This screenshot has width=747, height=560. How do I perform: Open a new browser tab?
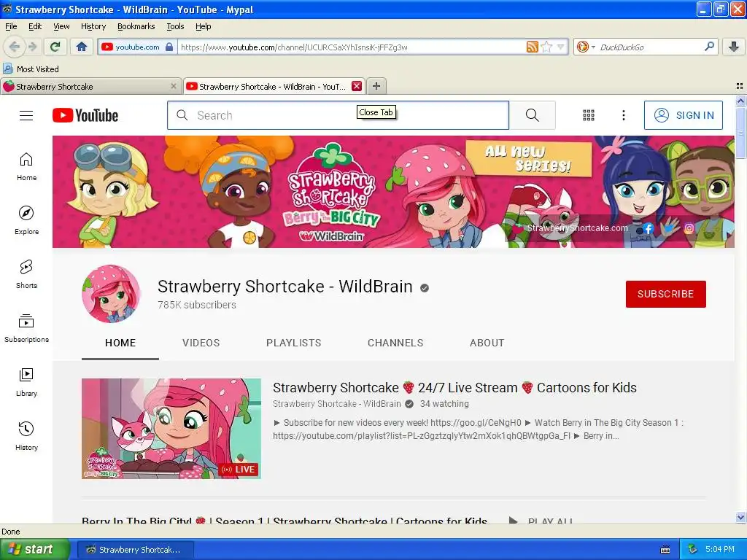tap(376, 86)
